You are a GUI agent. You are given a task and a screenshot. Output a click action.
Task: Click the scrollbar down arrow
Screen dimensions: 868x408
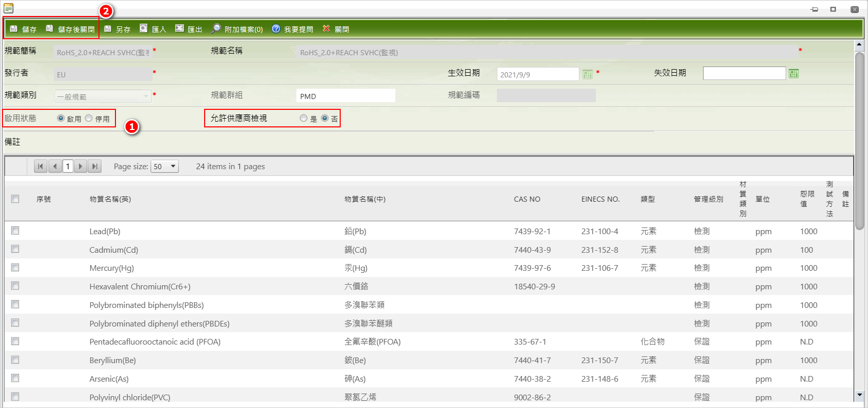click(x=859, y=395)
